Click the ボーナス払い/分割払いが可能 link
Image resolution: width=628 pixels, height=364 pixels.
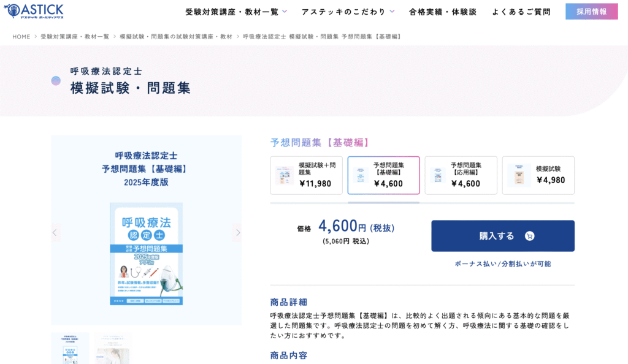[502, 264]
